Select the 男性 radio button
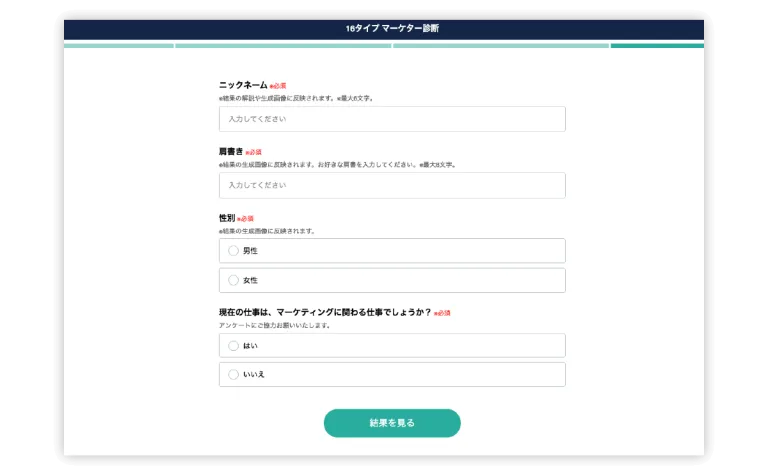The image size is (768, 474). [234, 251]
